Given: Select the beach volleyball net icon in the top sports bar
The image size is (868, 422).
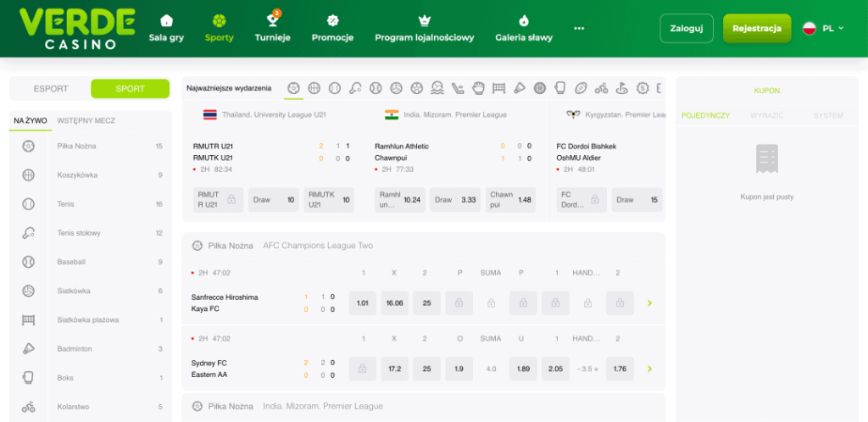Looking at the screenshot, I should coord(498,88).
